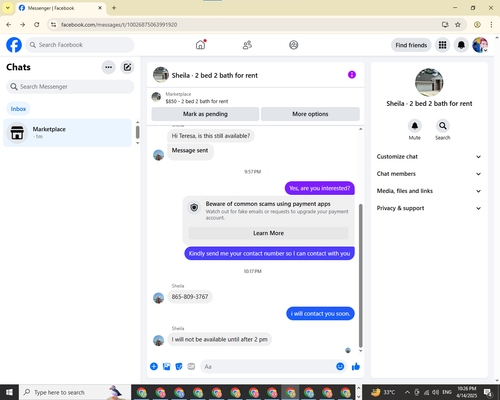Open Sheila's house profile photo in sidebar
This screenshot has height=400, width=500.
tap(429, 82)
